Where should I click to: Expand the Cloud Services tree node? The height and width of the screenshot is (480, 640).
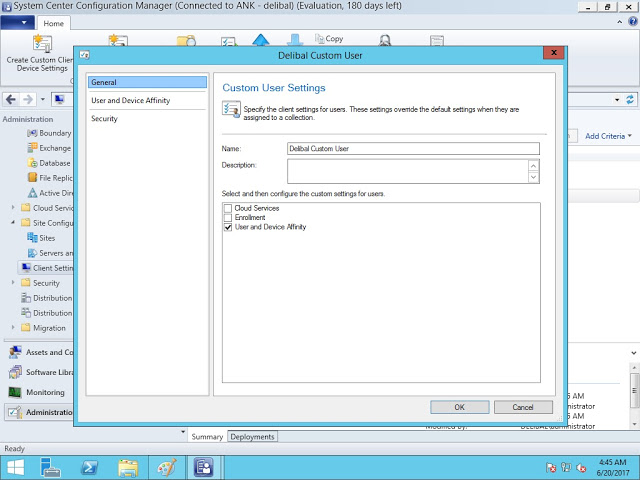coord(13,208)
